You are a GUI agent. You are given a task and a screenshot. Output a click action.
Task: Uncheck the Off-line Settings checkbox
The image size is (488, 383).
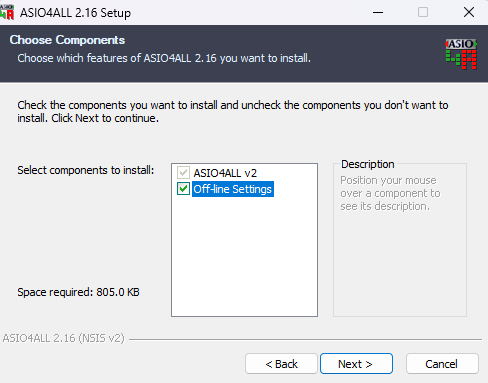183,189
